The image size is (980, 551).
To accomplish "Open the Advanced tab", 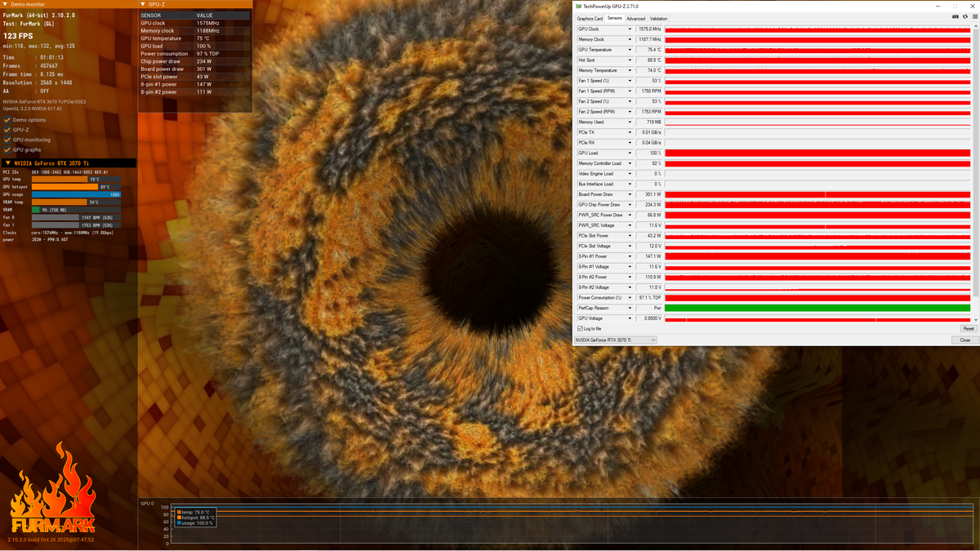I will click(x=636, y=18).
